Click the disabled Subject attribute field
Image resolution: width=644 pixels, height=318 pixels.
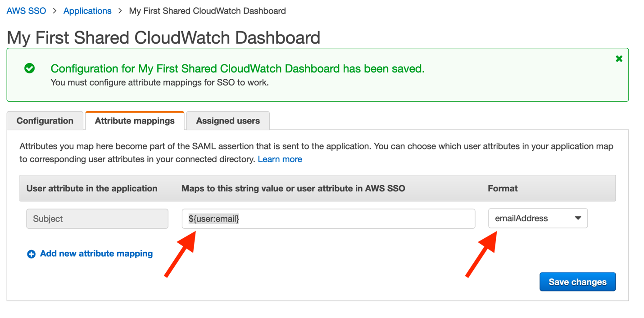[x=97, y=218]
